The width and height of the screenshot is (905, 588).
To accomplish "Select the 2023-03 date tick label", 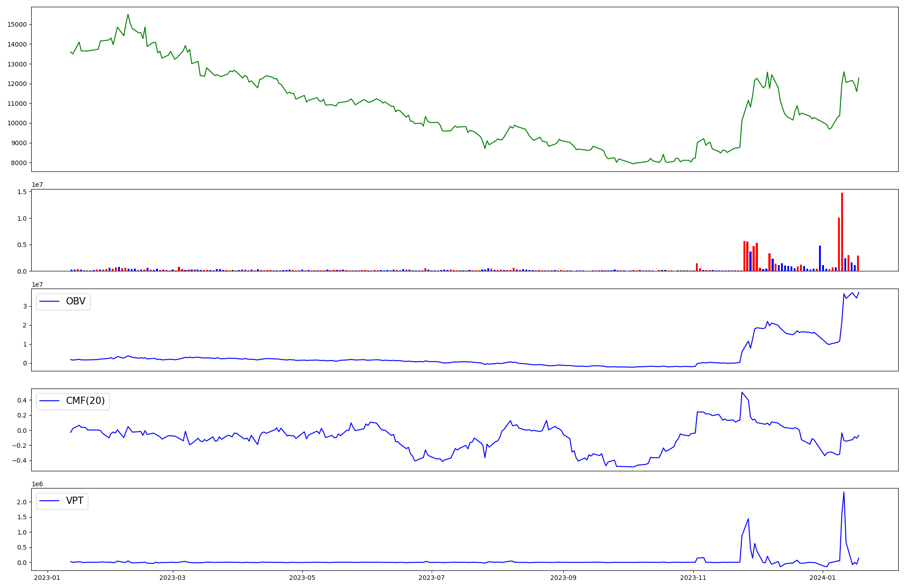I will pos(173,578).
